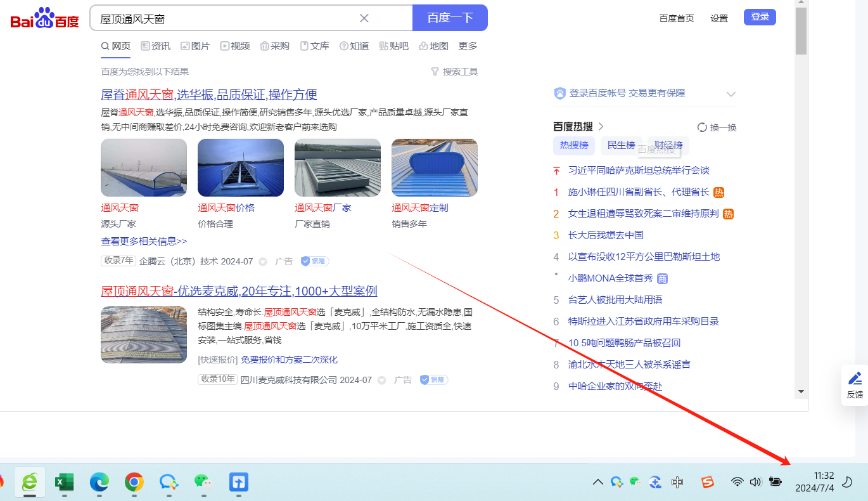Click the thumbnail above 通风天窗定制
The image size is (868, 501).
[435, 167]
